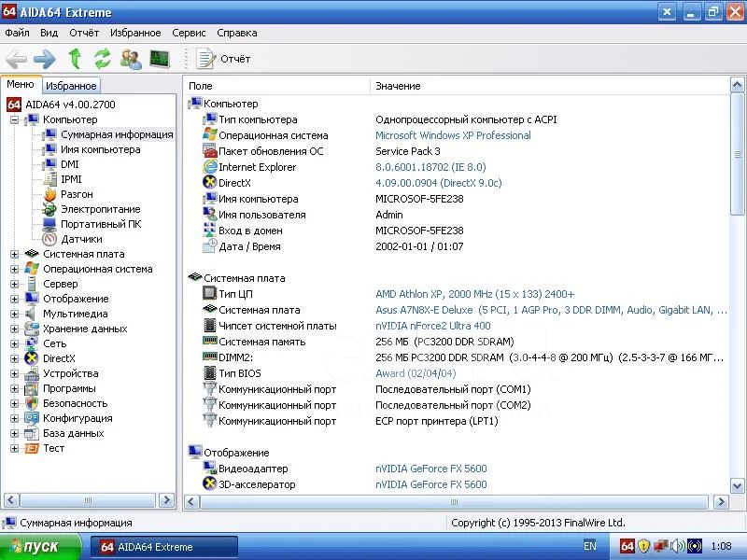Click the Пуск start button
Viewport: 747px width, 560px height.
tap(41, 547)
